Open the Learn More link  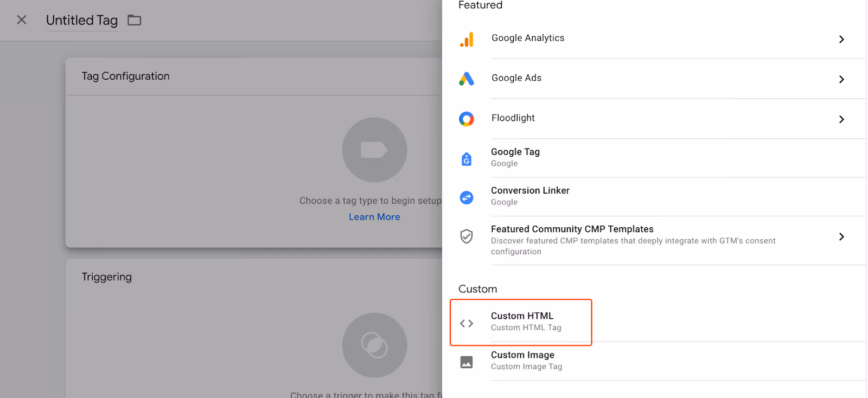coord(374,217)
